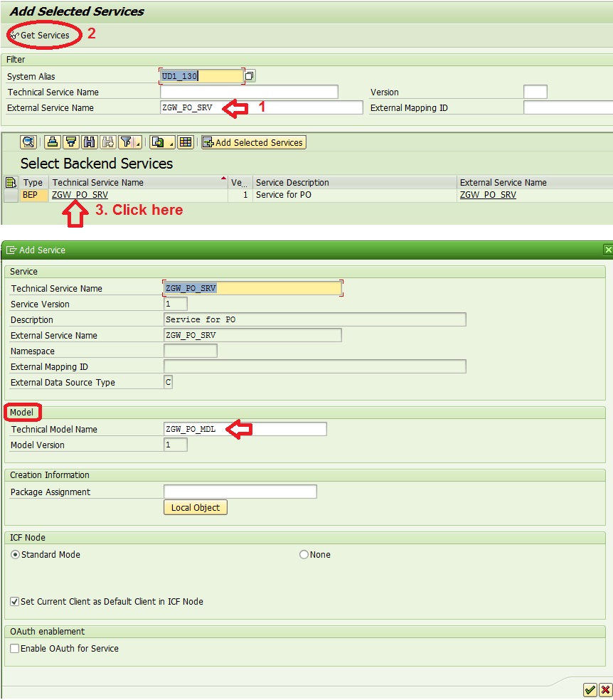This screenshot has width=613, height=700.
Task: Click the Add Selected Services button
Action: coord(253,142)
